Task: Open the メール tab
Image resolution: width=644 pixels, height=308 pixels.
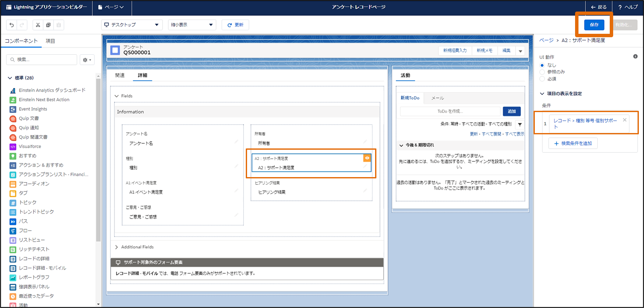Action: coord(438,98)
